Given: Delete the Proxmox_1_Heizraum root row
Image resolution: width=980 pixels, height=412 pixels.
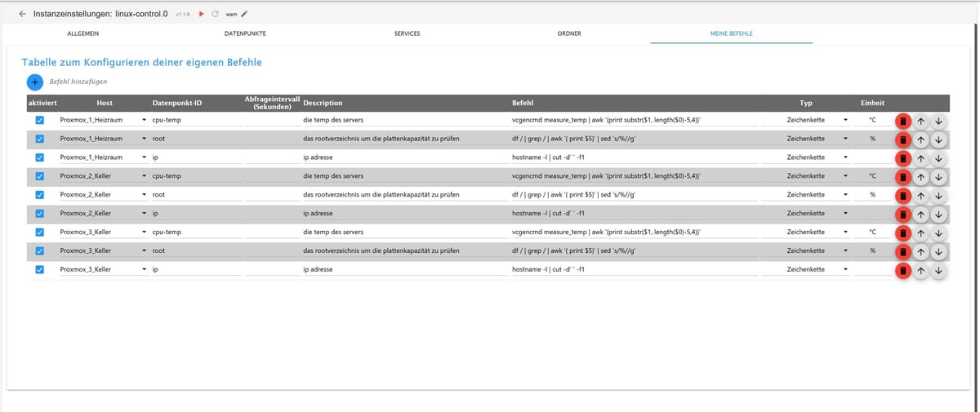Looking at the screenshot, I should click(x=903, y=140).
